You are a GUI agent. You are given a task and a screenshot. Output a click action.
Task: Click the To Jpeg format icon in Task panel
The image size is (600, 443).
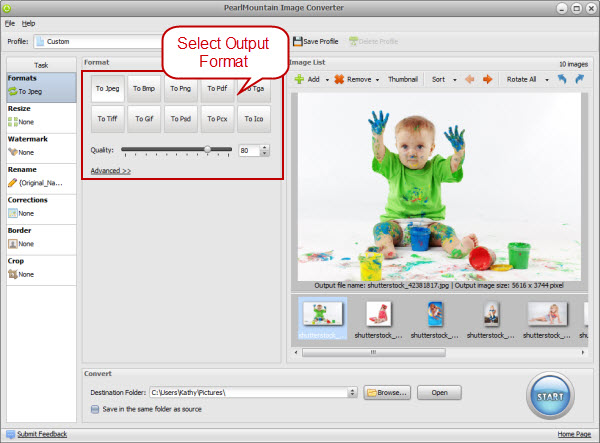(13, 91)
